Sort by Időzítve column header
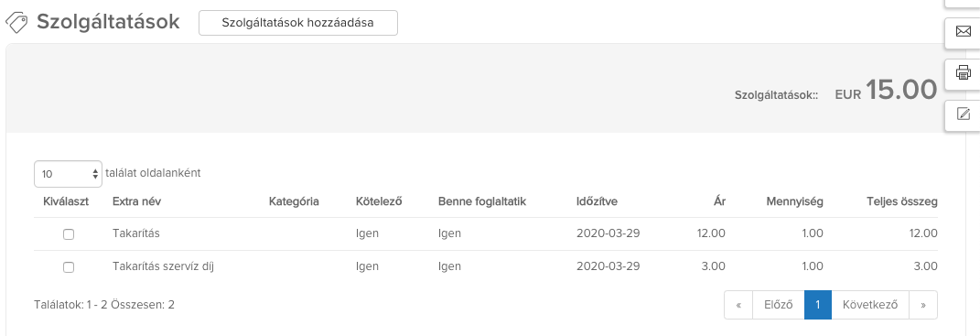 click(597, 201)
